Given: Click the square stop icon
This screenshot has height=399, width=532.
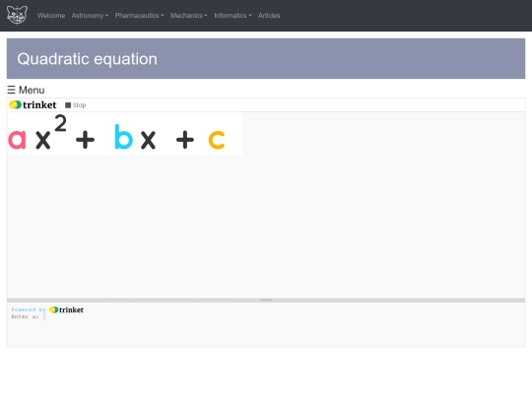Looking at the screenshot, I should 68,105.
